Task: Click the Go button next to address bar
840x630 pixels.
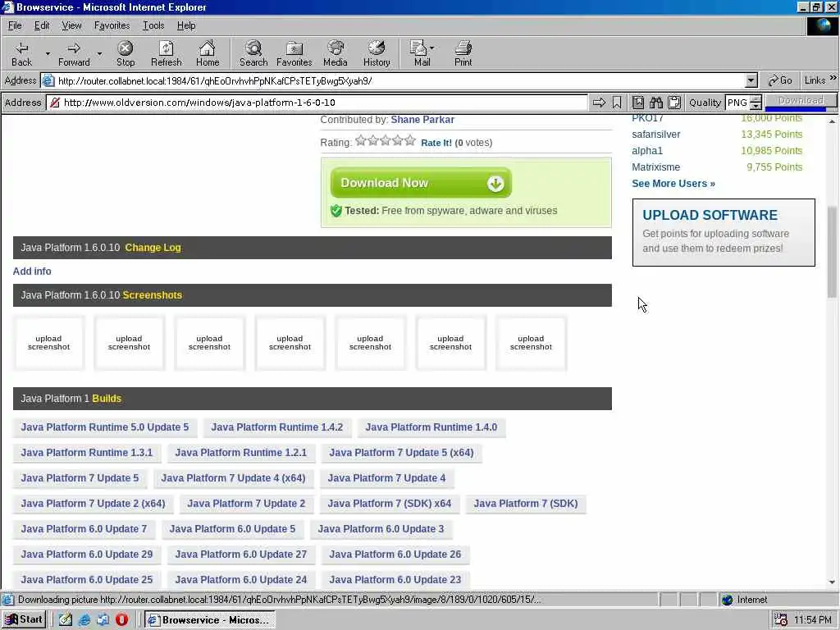Action: (780, 80)
